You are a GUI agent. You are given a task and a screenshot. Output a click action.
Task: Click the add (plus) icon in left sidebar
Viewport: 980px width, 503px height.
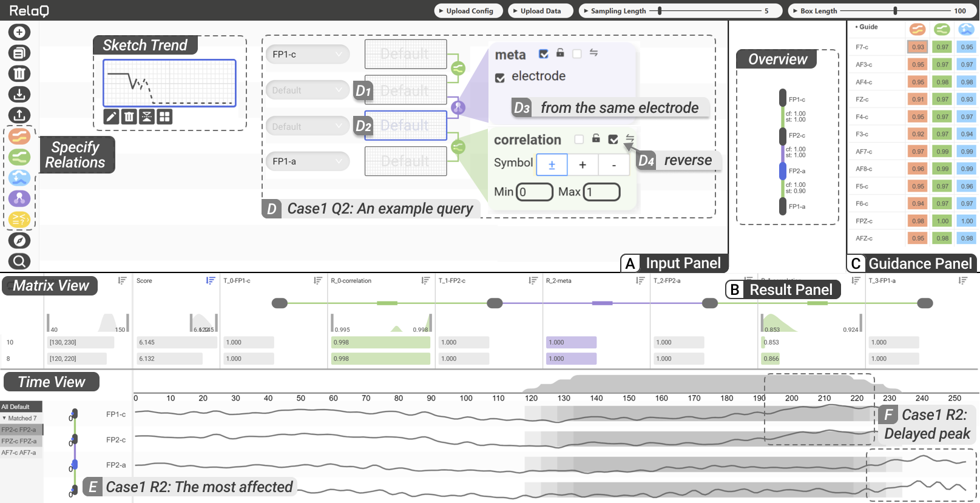19,32
